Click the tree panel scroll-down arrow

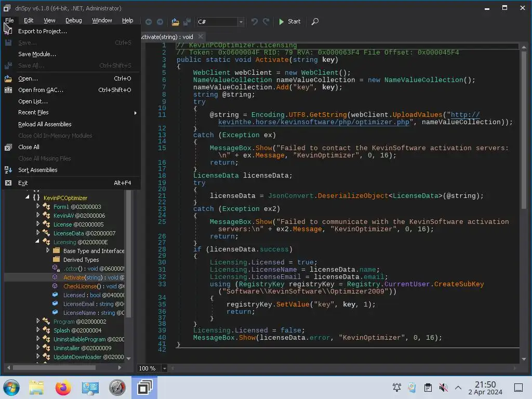point(128,358)
